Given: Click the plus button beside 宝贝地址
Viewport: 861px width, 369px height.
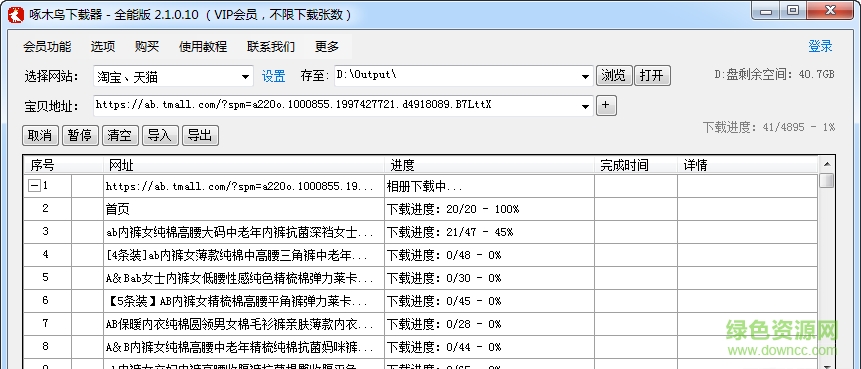Looking at the screenshot, I should pyautogui.click(x=606, y=105).
